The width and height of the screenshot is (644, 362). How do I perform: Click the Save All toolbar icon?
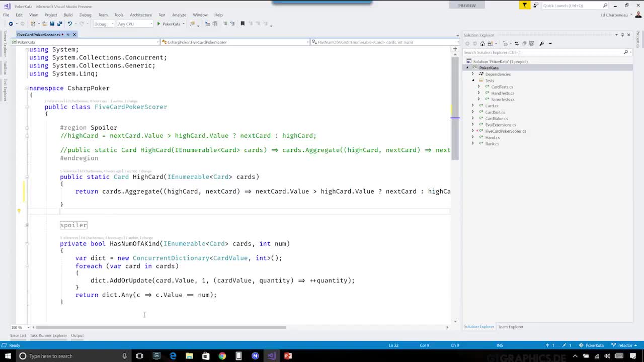[x=60, y=24]
